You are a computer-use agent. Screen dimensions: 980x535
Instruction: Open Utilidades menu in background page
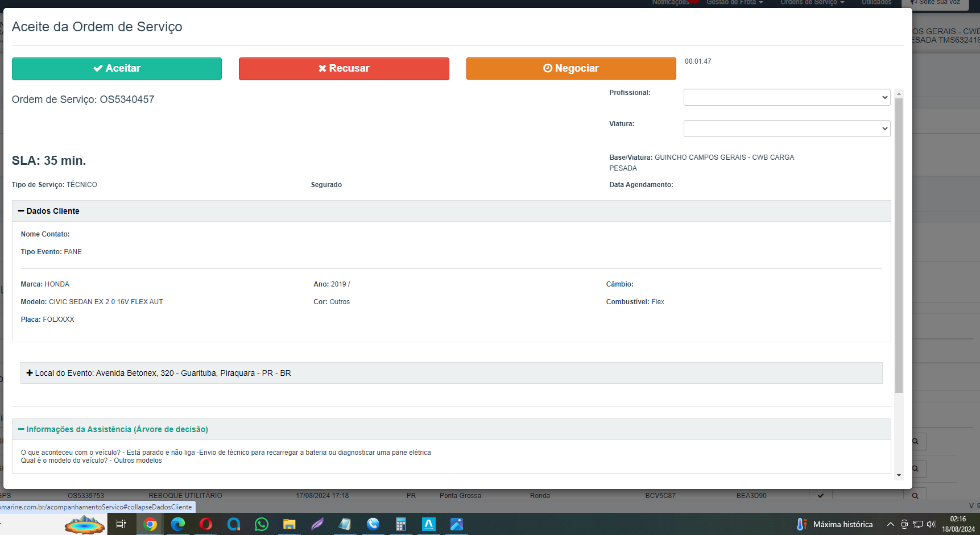click(x=876, y=3)
